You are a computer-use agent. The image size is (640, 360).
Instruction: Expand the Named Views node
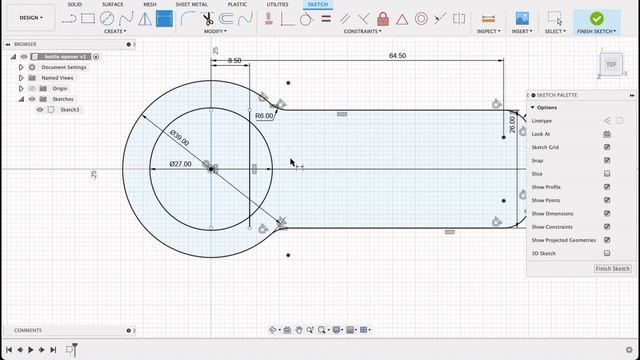(21, 78)
